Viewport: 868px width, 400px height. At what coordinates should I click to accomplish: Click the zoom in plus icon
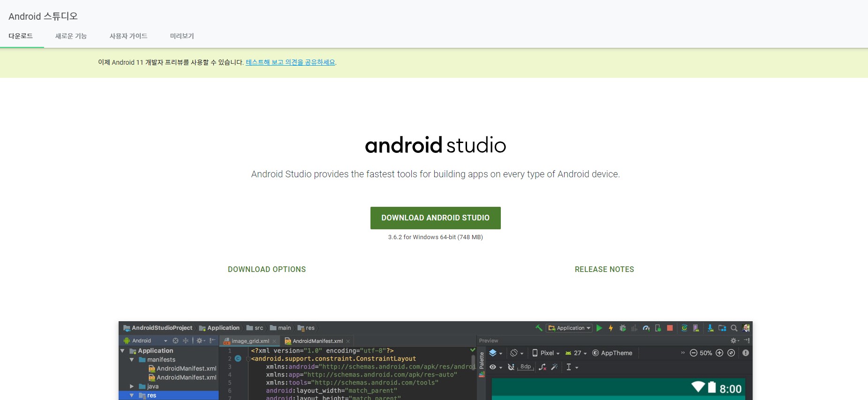coord(719,353)
